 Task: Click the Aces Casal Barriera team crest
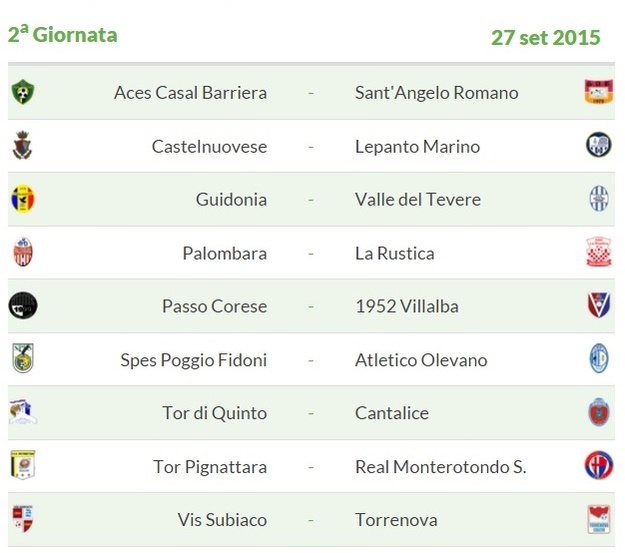(23, 92)
